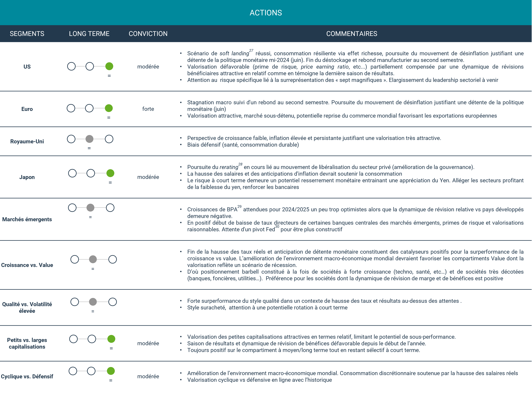532x393 pixels.
Task: Click gray circle in Croissance vs. Value row
Action: [x=93, y=259]
